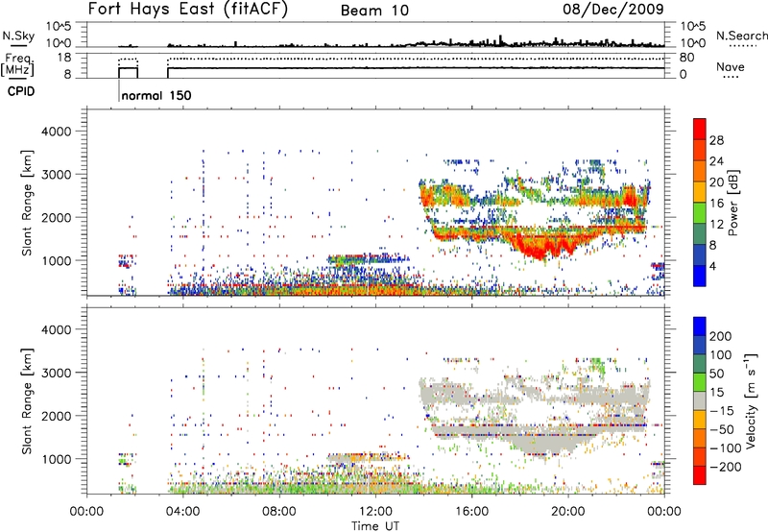Click the Power colorbar value "28"
The height and width of the screenshot is (532, 768).
click(716, 140)
